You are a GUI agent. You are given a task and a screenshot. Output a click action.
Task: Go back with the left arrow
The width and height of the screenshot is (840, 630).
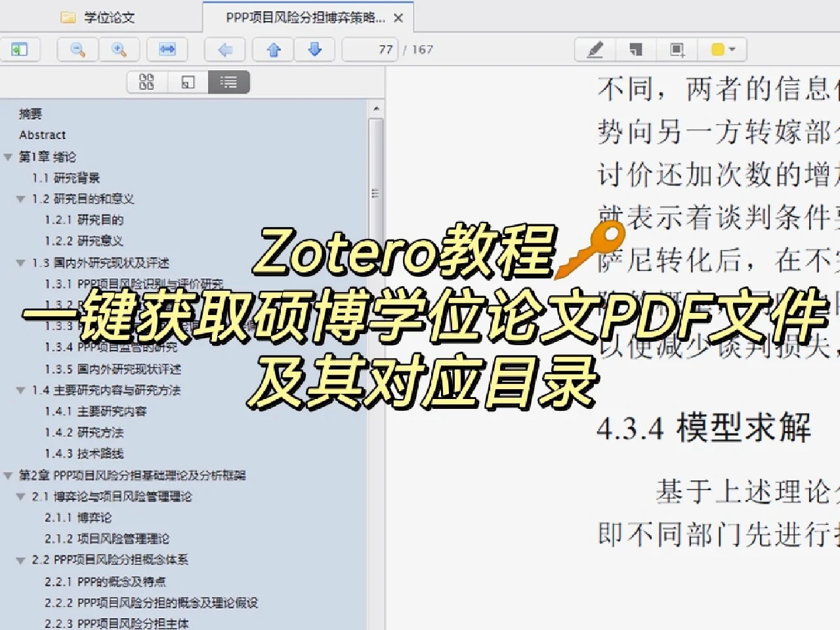click(x=225, y=49)
